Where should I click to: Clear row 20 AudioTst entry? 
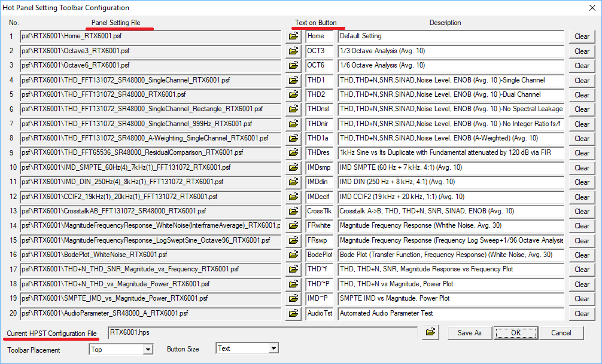click(582, 314)
